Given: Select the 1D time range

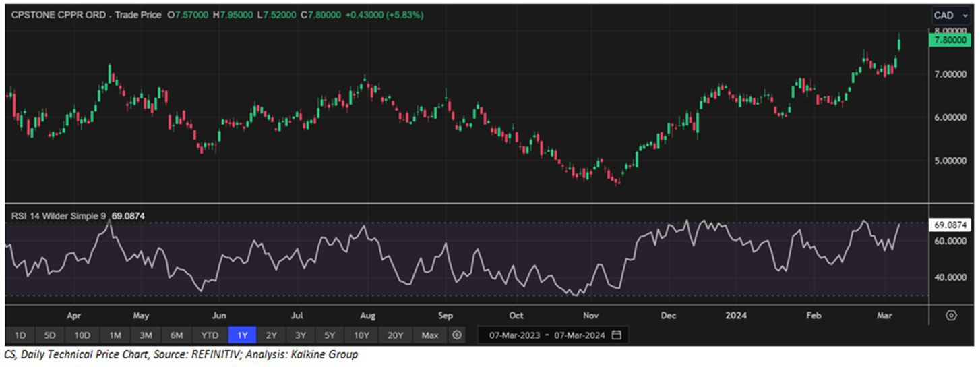Looking at the screenshot, I should (20, 335).
